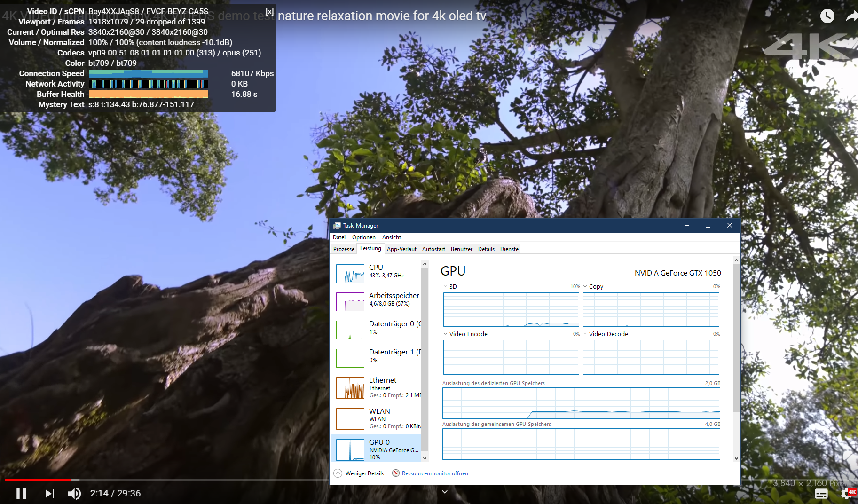Mute the video volume
858x504 pixels.
(x=74, y=493)
